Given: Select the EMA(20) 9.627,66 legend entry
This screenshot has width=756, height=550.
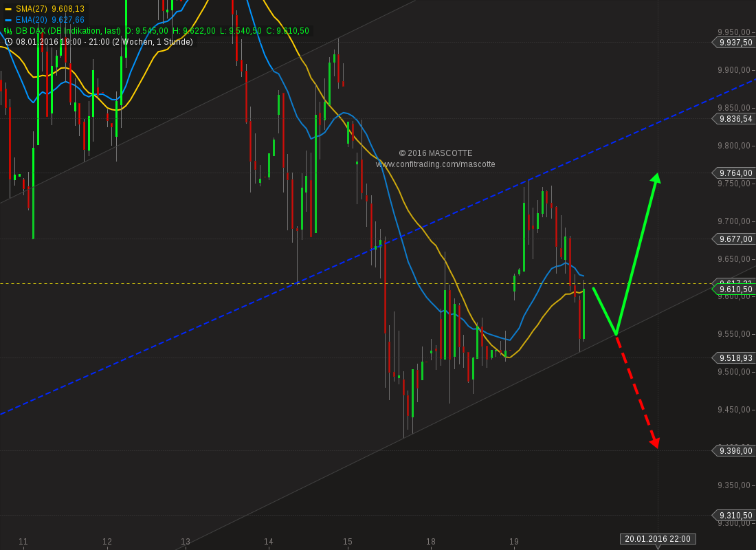Looking at the screenshot, I should (x=45, y=20).
